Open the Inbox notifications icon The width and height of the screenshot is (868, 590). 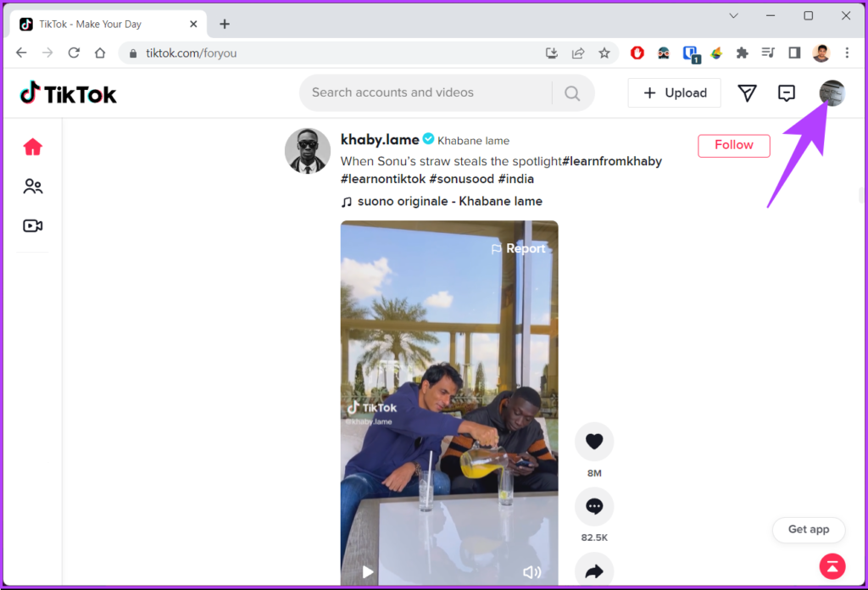[787, 93]
